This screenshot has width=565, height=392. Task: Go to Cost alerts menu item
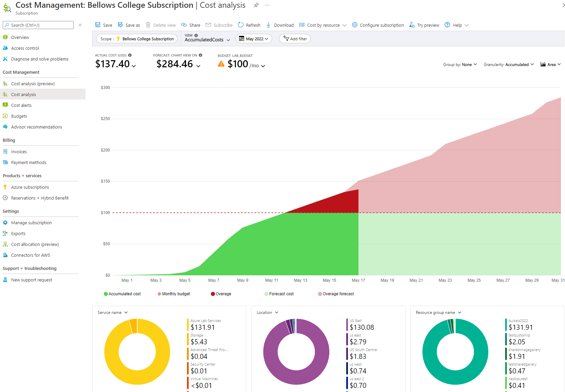pyautogui.click(x=21, y=105)
